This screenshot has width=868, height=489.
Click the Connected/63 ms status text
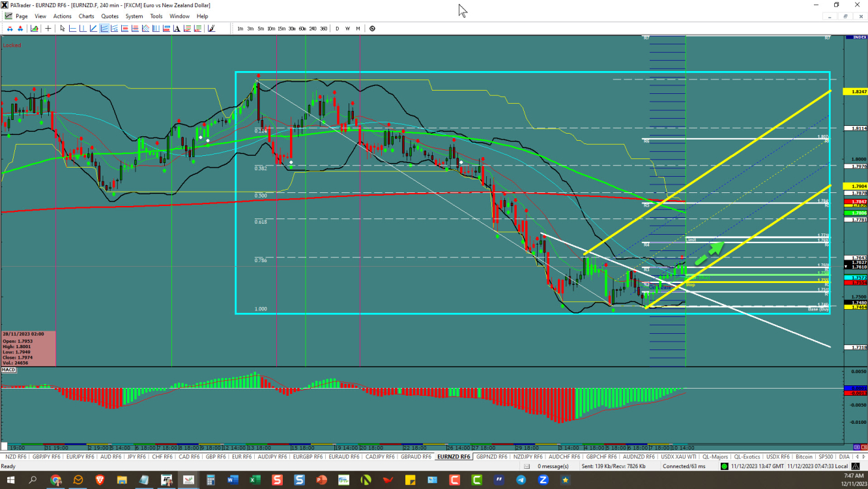684,466
